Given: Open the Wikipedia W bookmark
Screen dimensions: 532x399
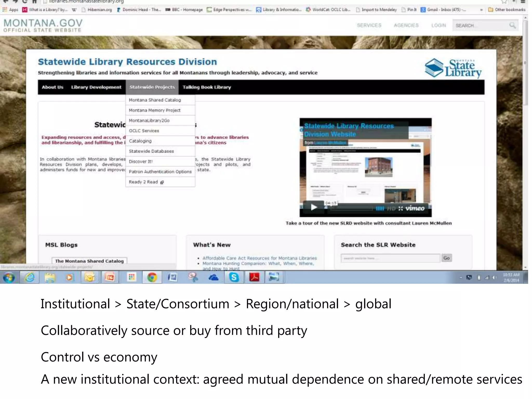Looking at the screenshot, I should coord(74,10).
